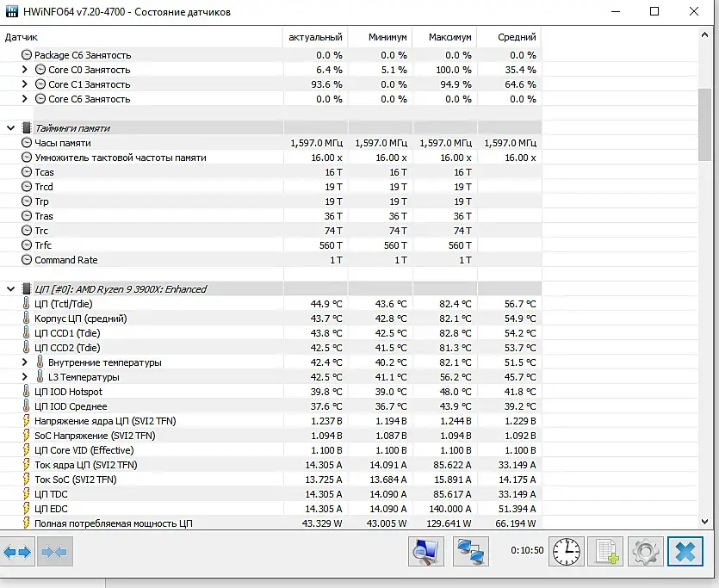Click lightning icon of Ток SoC row
This screenshot has width=719, height=588.
pos(26,480)
